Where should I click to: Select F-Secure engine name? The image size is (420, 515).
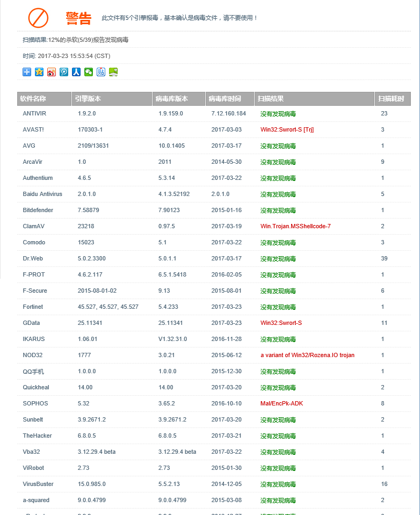pyautogui.click(x=35, y=291)
